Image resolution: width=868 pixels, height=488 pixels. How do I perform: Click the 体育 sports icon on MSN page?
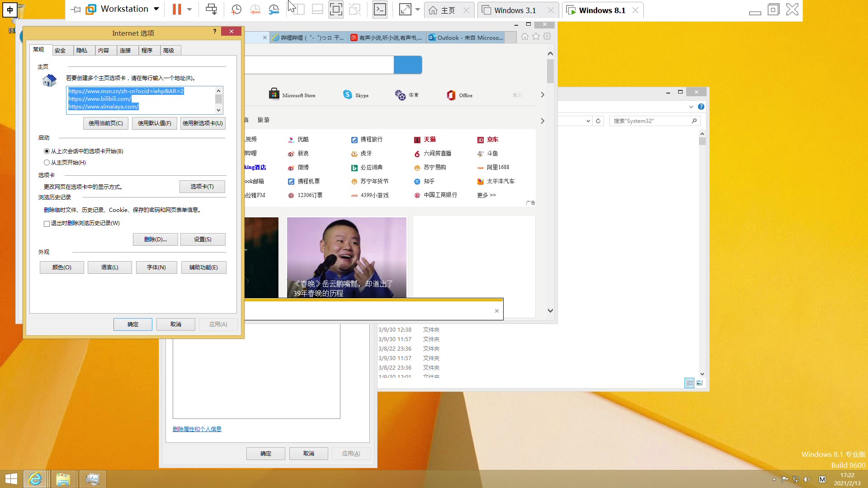(400, 95)
